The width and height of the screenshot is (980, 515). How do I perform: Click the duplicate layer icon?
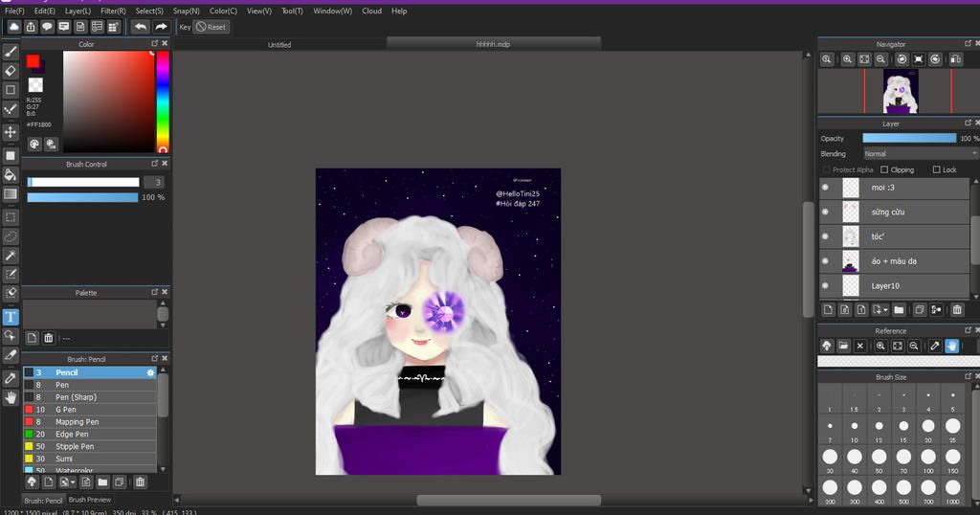tap(920, 309)
